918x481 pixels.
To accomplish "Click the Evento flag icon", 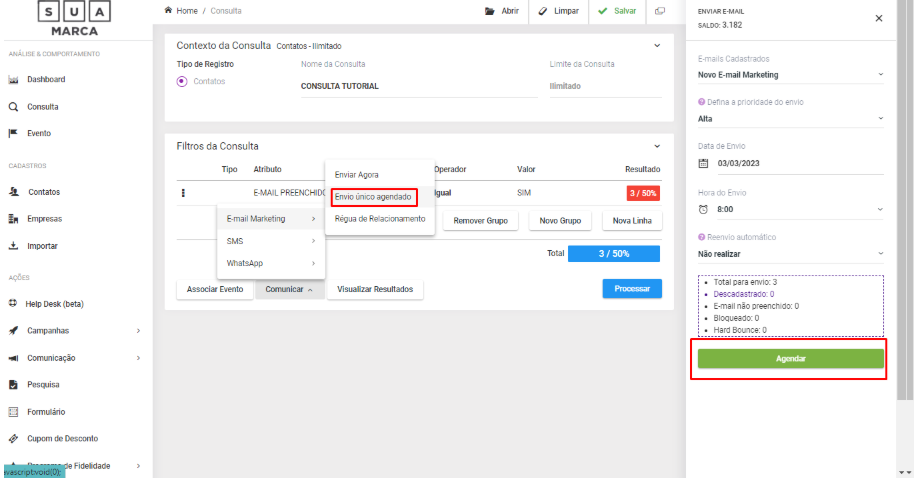I will pos(14,133).
